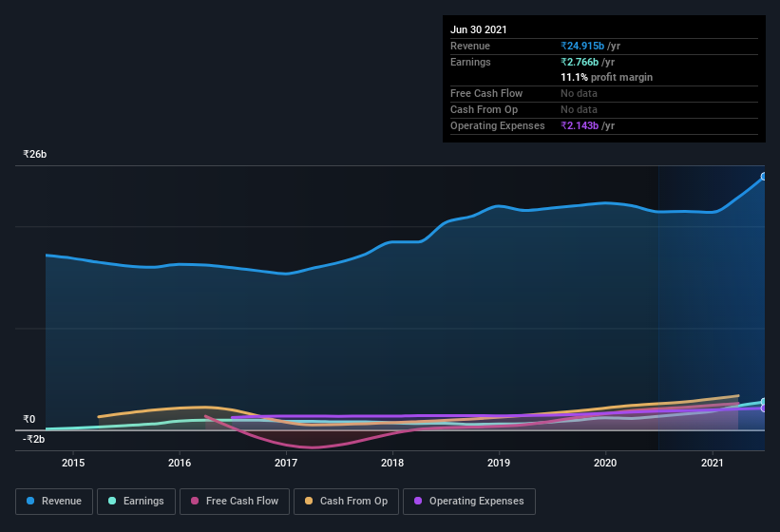
Task: Click the ₹0 y-axis label
Action: tap(29, 419)
